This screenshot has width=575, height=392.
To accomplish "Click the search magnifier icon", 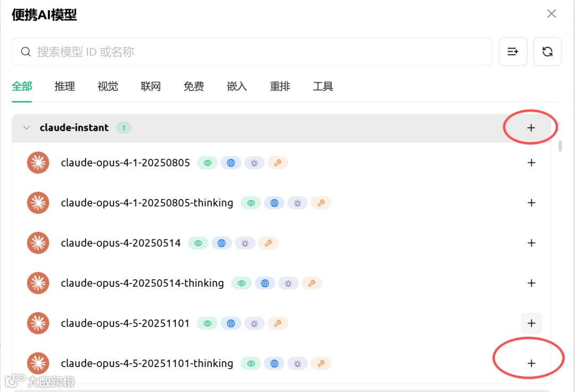I will tap(26, 52).
